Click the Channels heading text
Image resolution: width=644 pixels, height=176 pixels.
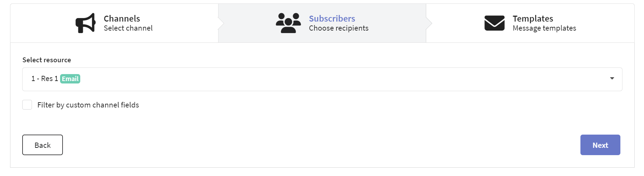(122, 18)
